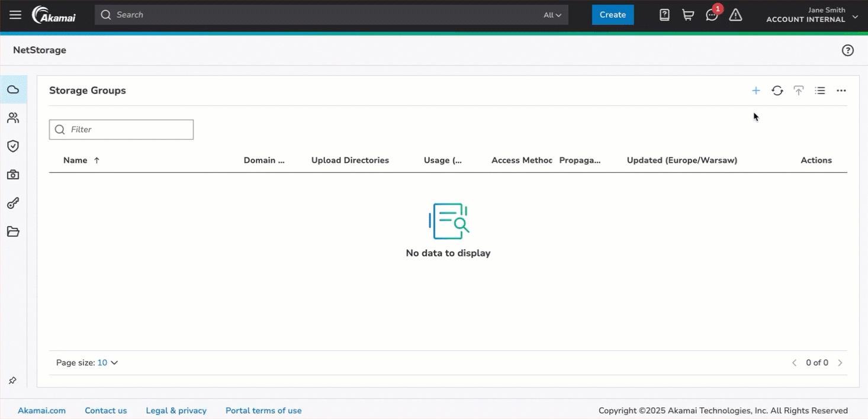Refresh the Storage Groups list
The height and width of the screenshot is (419, 868).
(x=777, y=91)
